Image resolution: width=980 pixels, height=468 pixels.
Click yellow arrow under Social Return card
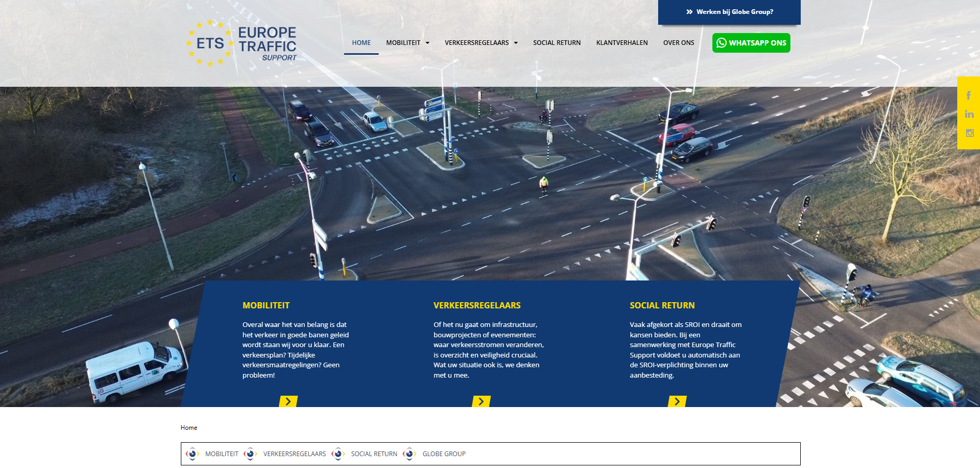point(677,401)
